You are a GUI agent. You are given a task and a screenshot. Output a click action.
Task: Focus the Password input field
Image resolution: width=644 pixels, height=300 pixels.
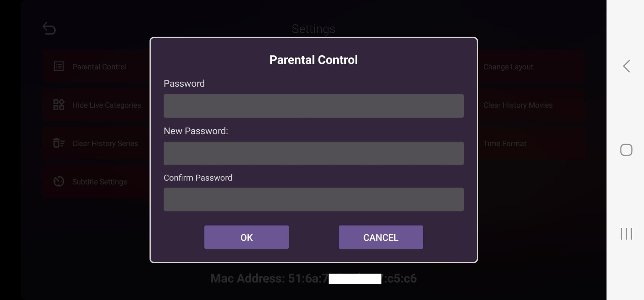(x=314, y=106)
